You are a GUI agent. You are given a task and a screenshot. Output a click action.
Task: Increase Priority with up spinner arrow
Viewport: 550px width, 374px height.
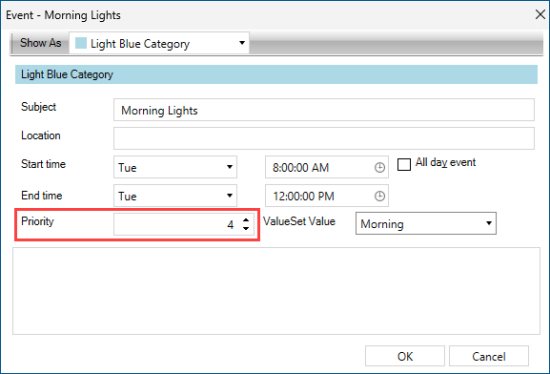pos(246,220)
